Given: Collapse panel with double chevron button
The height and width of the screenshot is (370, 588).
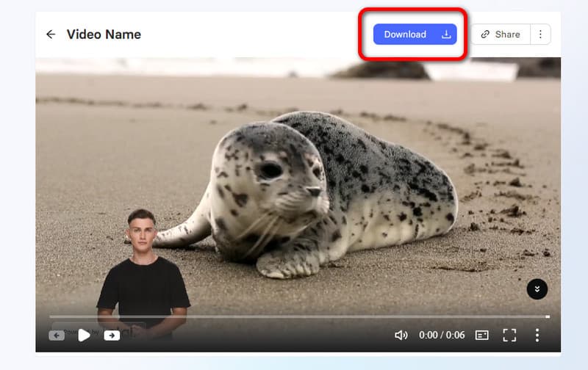Looking at the screenshot, I should click(537, 289).
